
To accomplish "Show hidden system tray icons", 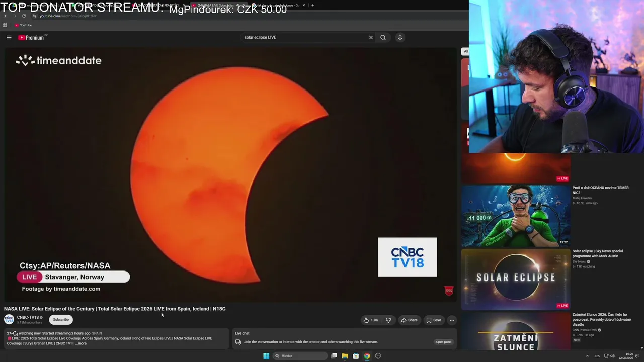I will coord(587,356).
